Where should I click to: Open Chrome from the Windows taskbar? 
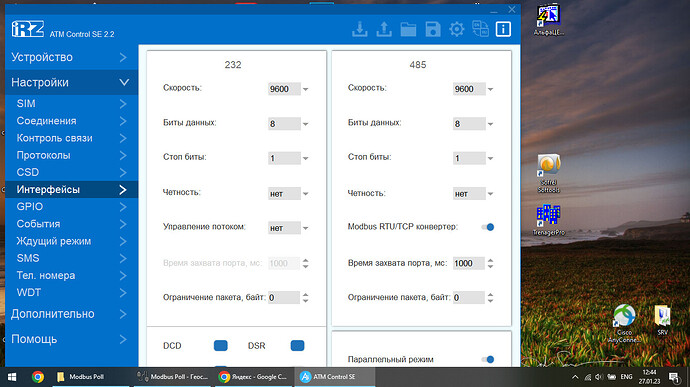38,377
